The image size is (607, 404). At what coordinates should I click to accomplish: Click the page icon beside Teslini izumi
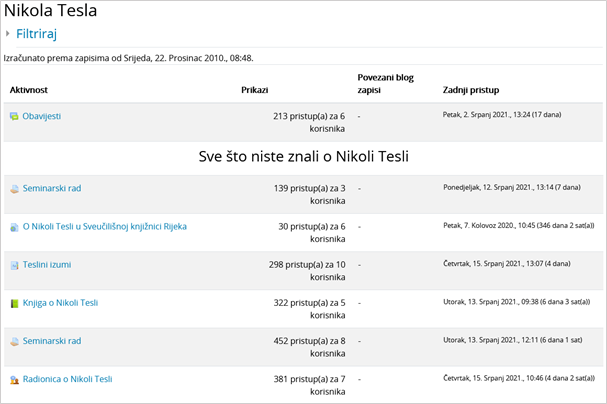(14, 265)
